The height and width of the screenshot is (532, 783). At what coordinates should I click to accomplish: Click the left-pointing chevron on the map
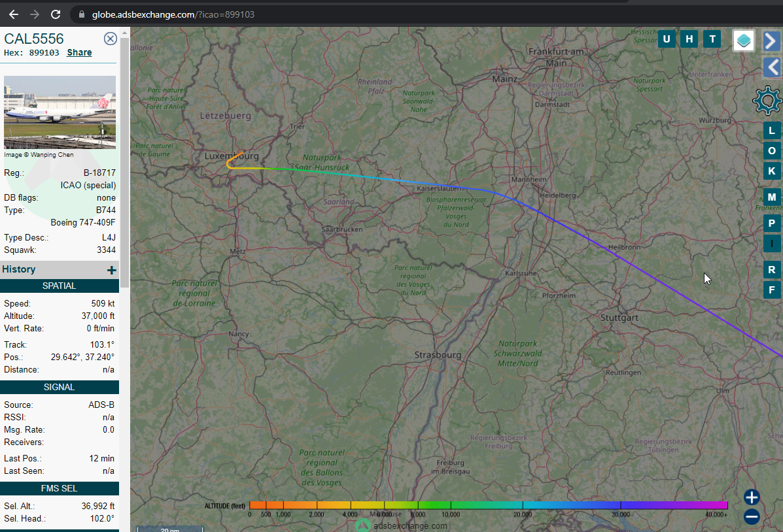pyautogui.click(x=772, y=67)
